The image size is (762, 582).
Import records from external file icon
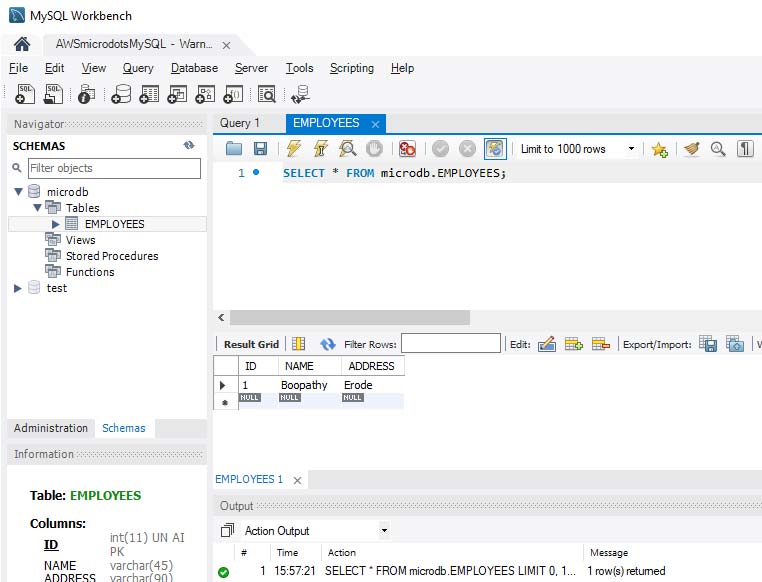(x=735, y=344)
